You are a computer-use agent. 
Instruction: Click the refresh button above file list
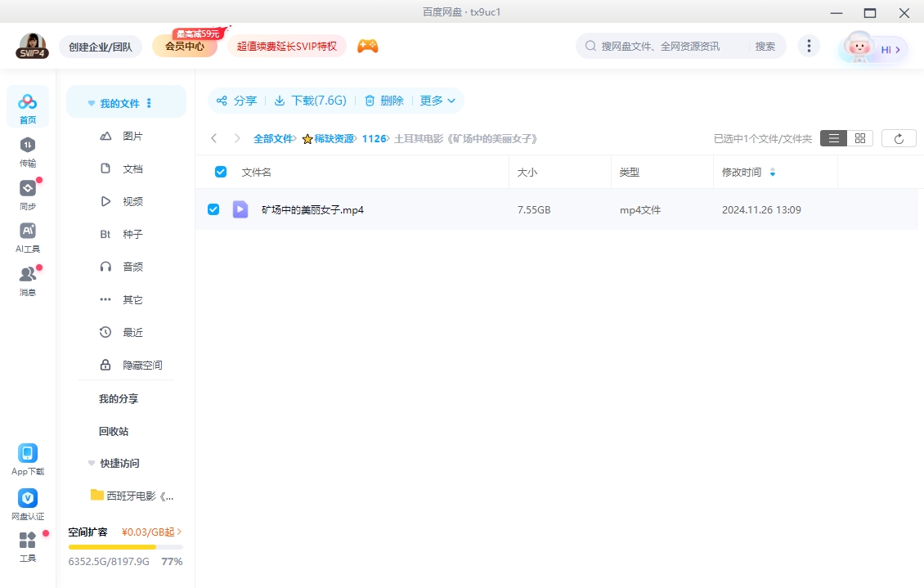point(899,138)
